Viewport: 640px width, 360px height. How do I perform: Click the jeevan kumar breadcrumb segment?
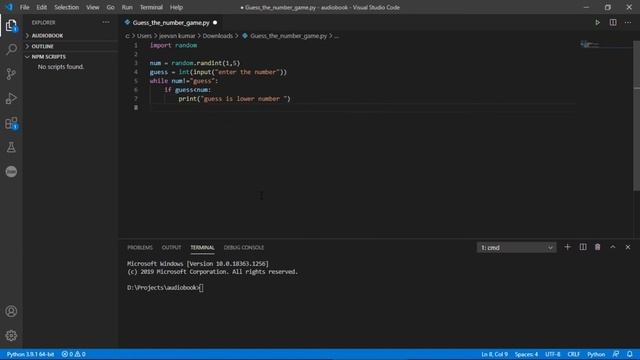pyautogui.click(x=177, y=36)
